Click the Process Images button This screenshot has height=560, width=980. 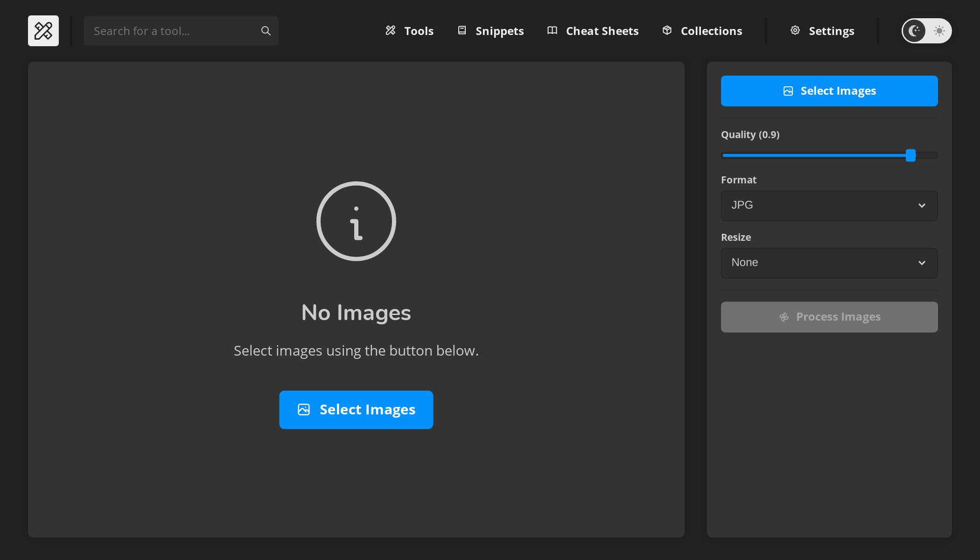point(829,317)
